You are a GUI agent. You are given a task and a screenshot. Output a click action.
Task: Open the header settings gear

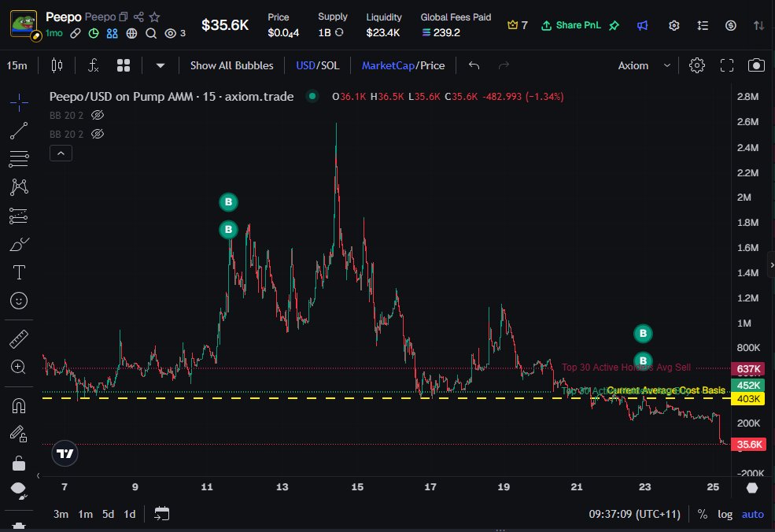tap(674, 25)
